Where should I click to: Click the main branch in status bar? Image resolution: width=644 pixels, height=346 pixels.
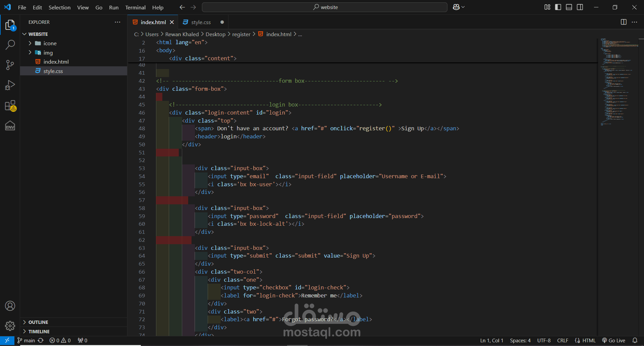coord(26,340)
